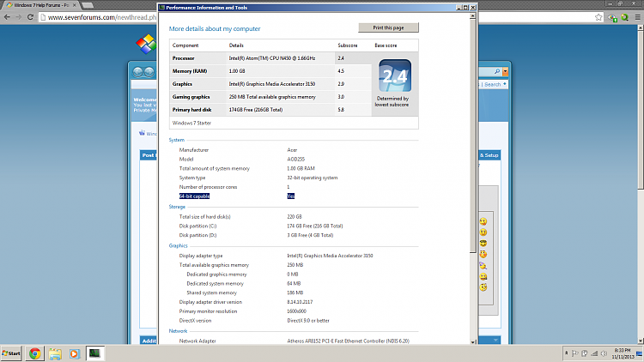Insert the last smiley in the list
This screenshot has width=644, height=362.
pos(483,287)
